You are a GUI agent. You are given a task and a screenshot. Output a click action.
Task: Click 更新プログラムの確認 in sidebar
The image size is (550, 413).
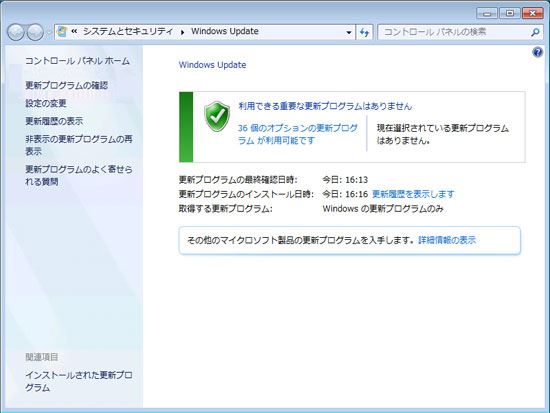(67, 85)
